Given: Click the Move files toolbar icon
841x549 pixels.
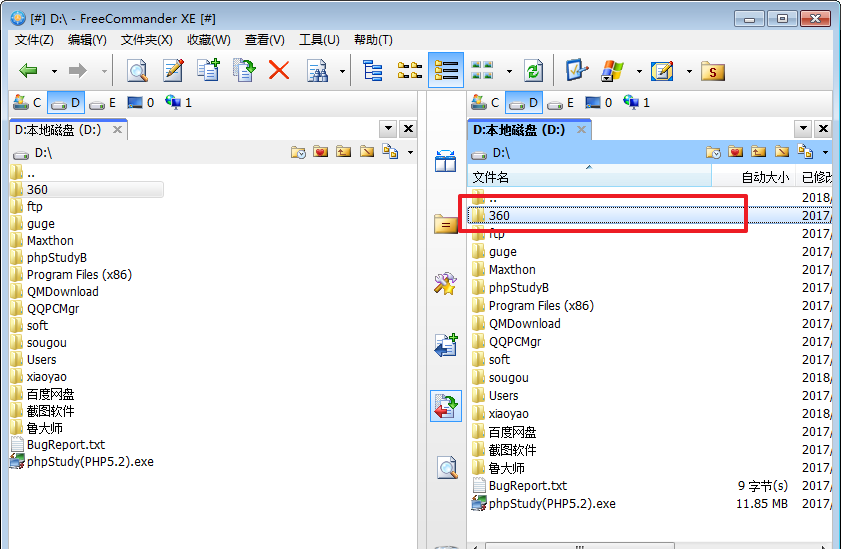Looking at the screenshot, I should 244,70.
